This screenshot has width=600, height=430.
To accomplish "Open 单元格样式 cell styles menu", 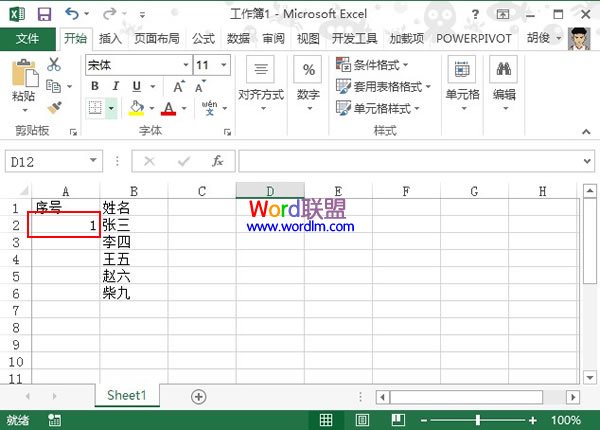I will pyautogui.click(x=378, y=108).
